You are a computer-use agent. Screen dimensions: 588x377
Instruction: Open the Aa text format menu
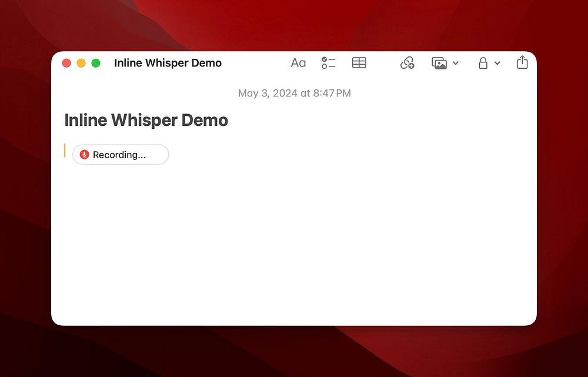[x=298, y=63]
